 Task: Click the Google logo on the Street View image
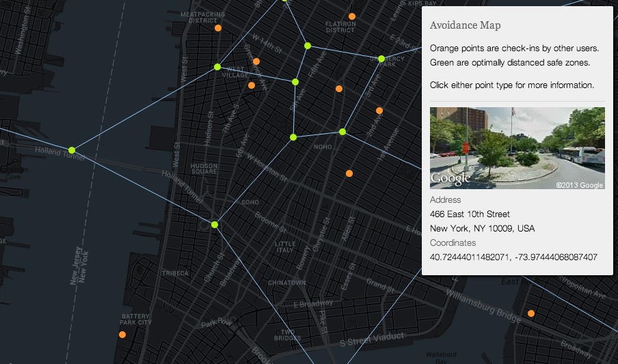pyautogui.click(x=451, y=178)
